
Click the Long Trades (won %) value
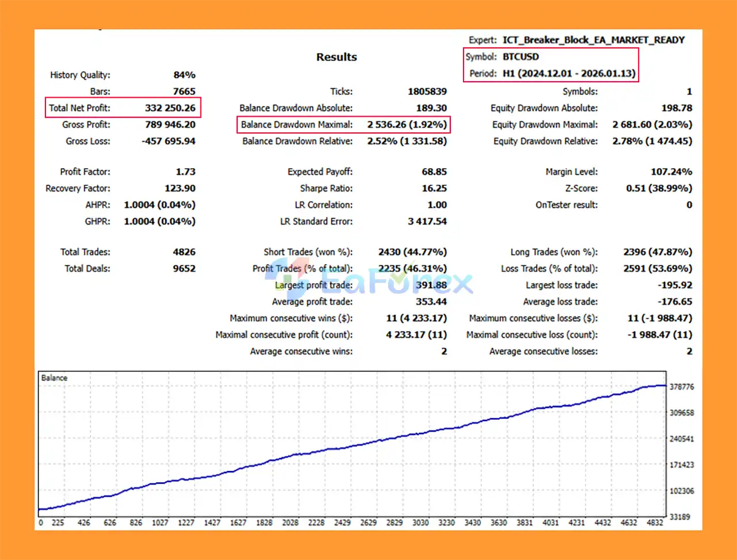coord(657,252)
